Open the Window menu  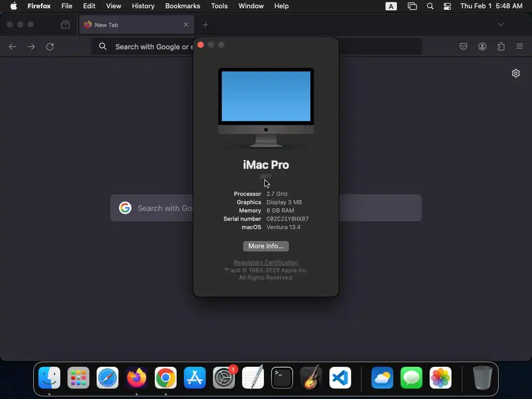[251, 6]
